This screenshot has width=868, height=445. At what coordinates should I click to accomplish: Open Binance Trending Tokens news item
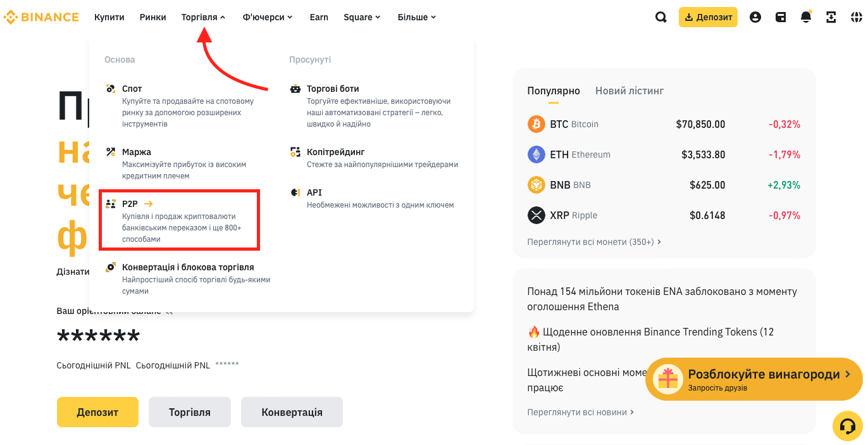coord(650,339)
